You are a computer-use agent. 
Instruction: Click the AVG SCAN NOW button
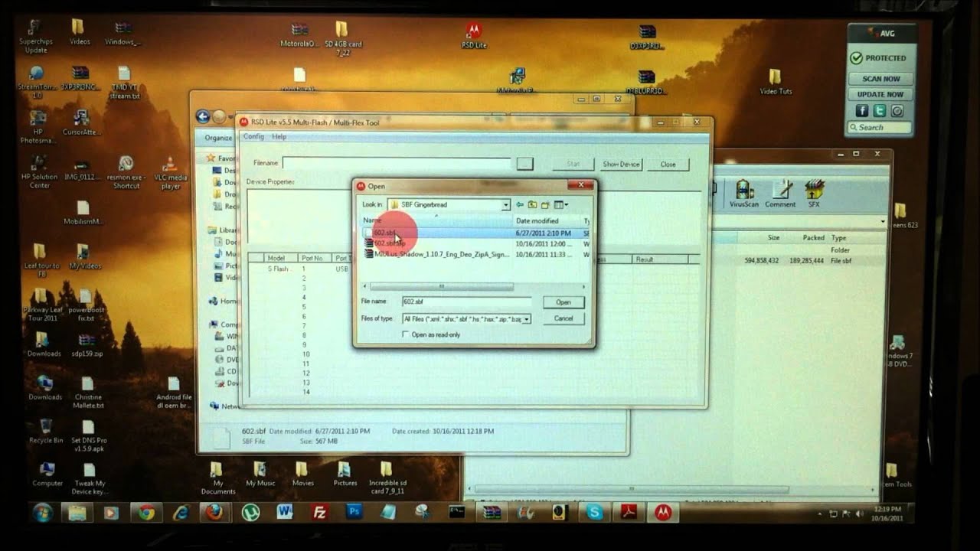[x=880, y=79]
